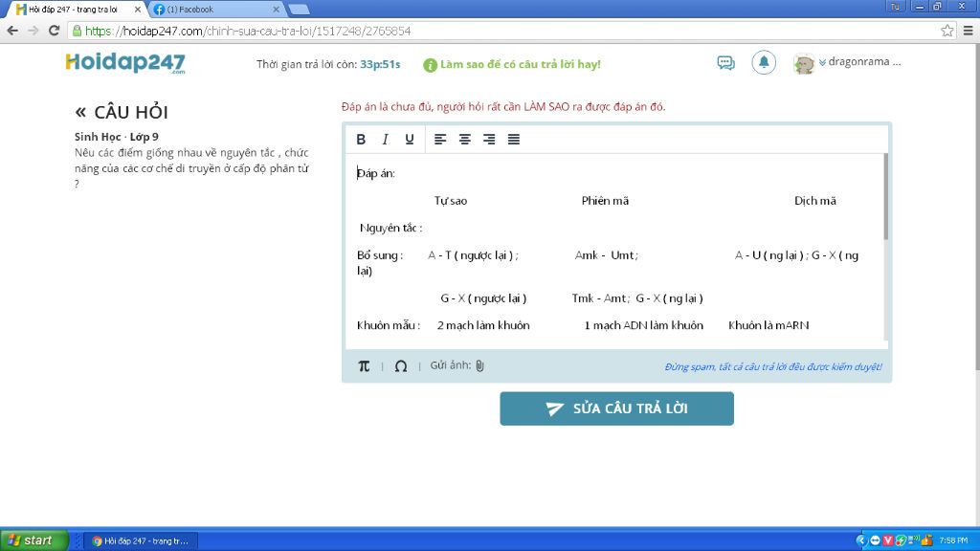This screenshot has height=551, width=980.
Task: Click '1 mạch ADN làm khuôn' text
Action: (644, 325)
